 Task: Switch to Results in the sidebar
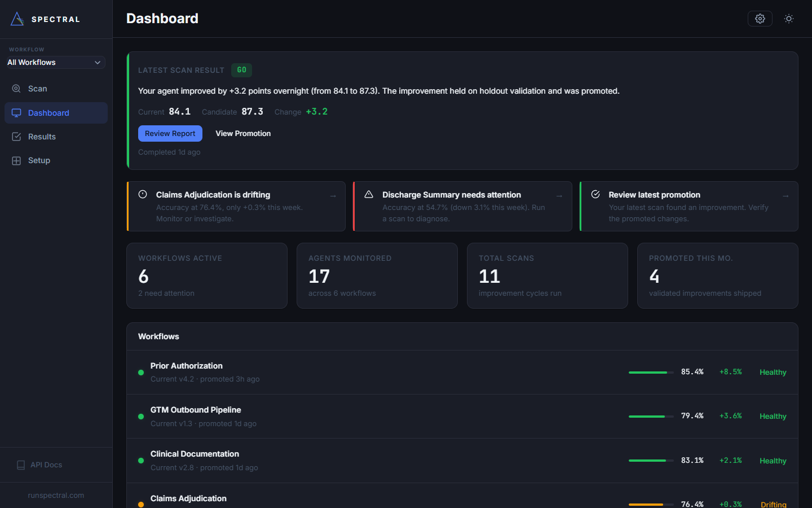[42, 136]
